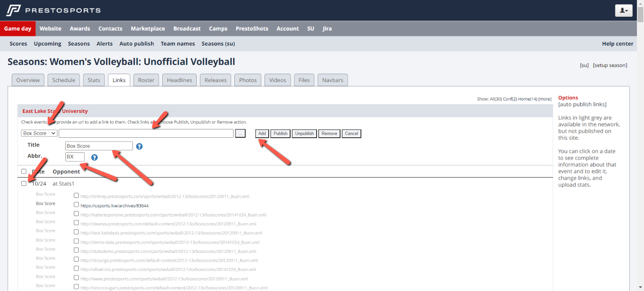Go to Auto publish submenu
Screen dimensions: 644x291
[137, 44]
